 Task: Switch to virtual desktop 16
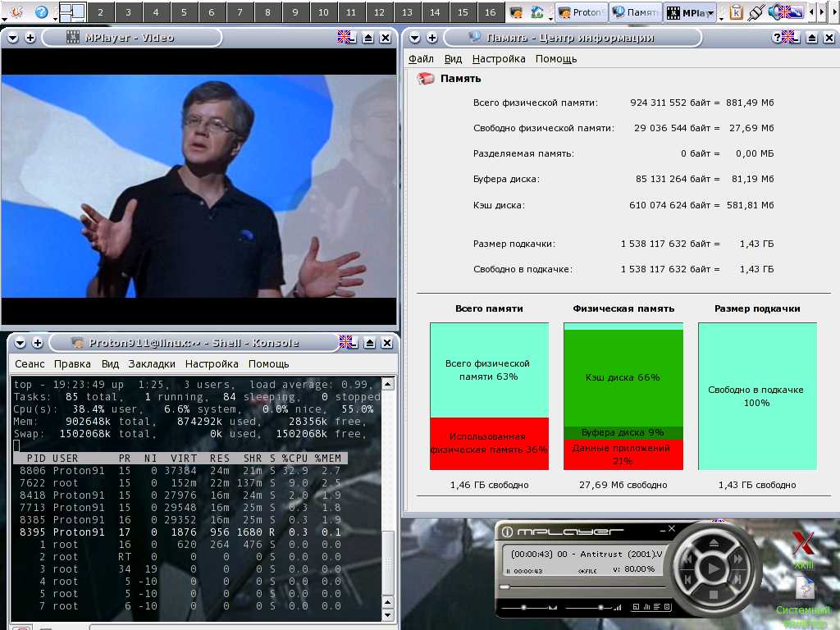pos(491,11)
